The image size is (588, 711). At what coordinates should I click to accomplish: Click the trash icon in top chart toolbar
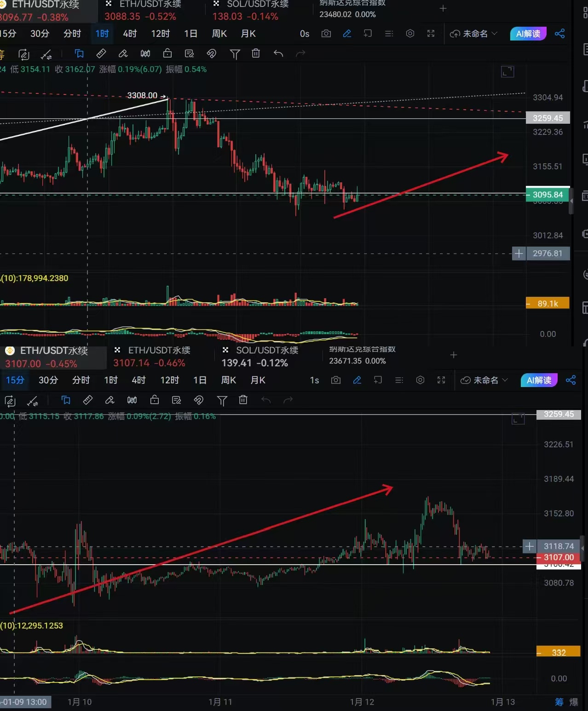point(256,54)
